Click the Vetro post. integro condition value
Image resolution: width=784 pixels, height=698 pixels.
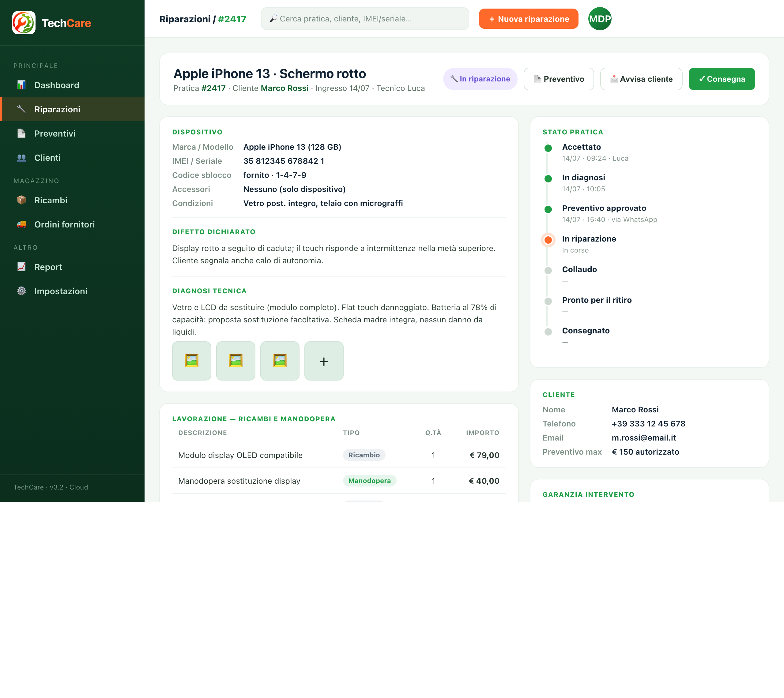(323, 203)
